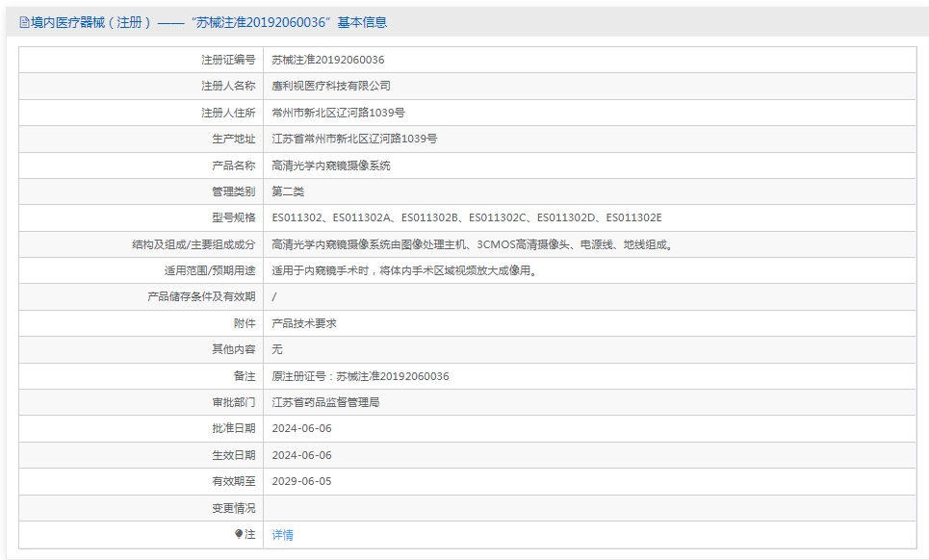Click the 结构及组成/主要组成成分 label
This screenshot has width=929, height=560.
194,244
